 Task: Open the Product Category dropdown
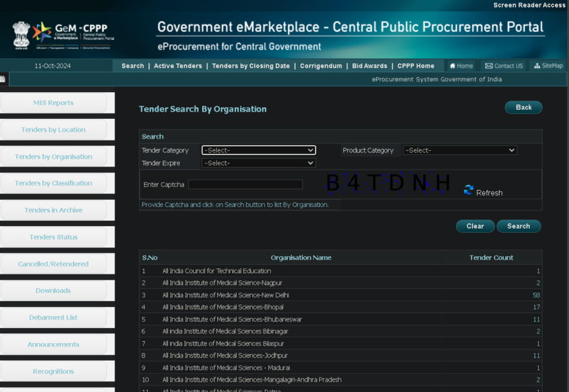pos(460,150)
